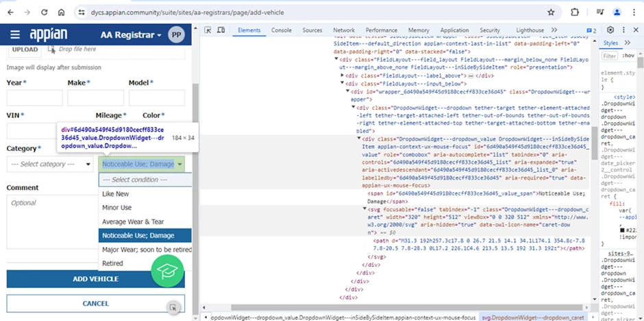This screenshot has width=644, height=321.
Task: Open the media control icon in toolbar
Action: (600, 12)
